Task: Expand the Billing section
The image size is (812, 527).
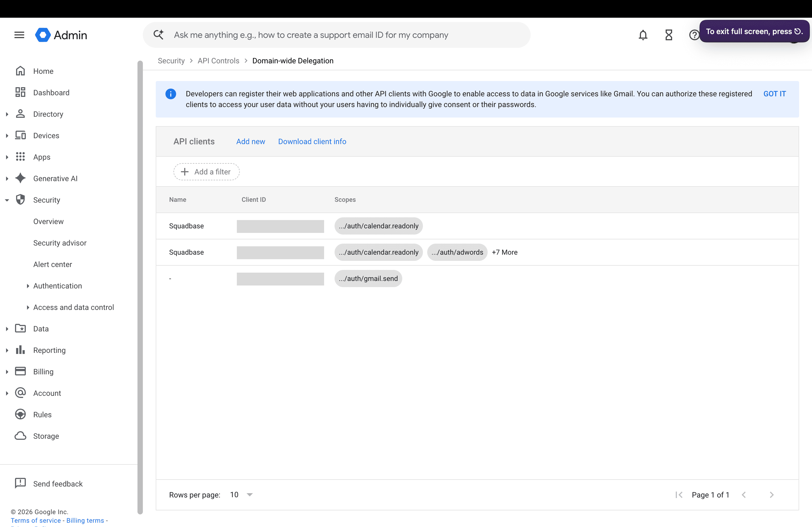Action: [x=7, y=372]
